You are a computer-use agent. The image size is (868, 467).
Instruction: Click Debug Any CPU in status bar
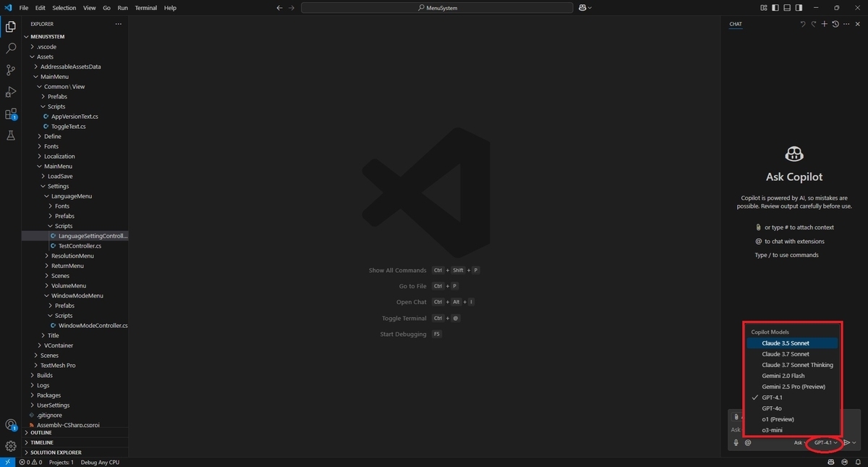point(100,462)
